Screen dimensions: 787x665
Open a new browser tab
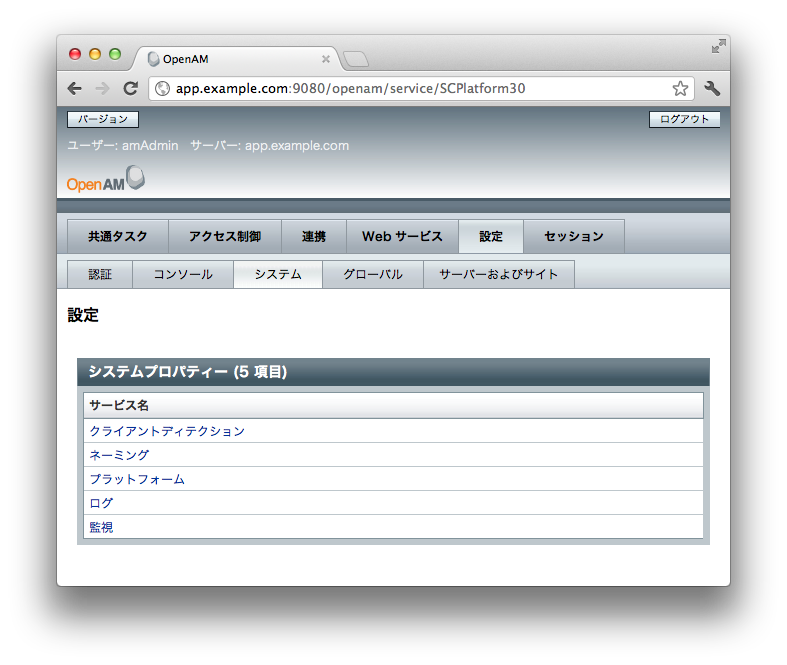(x=356, y=59)
